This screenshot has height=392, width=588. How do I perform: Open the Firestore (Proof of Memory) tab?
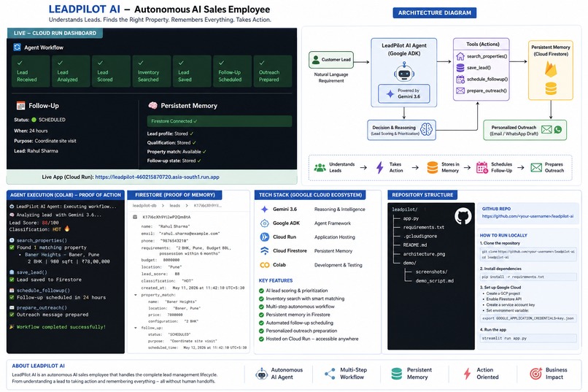[x=175, y=195]
